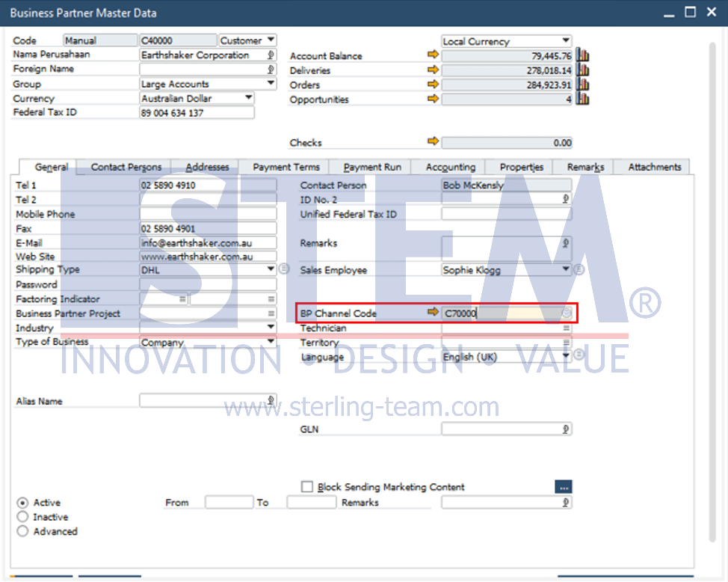Click the vertical scrollbar on right
Image resolution: width=728 pixels, height=582 pixels.
713,292
